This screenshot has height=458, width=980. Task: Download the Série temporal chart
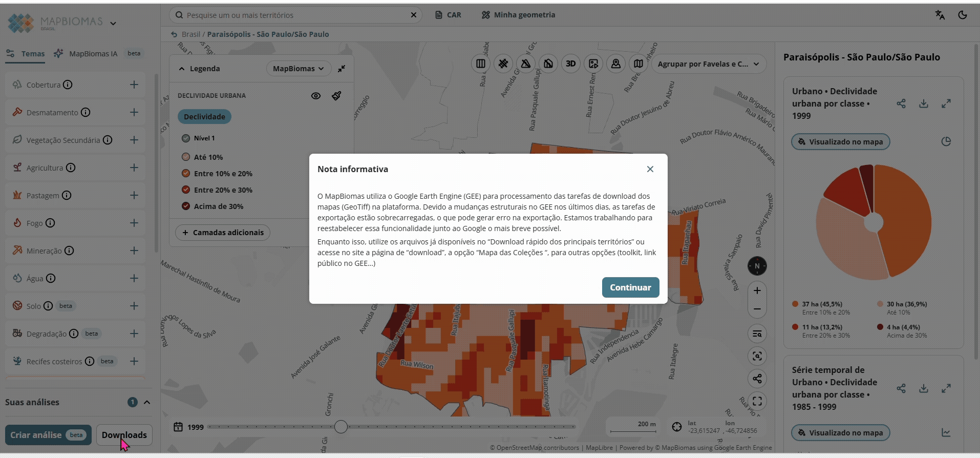click(924, 388)
